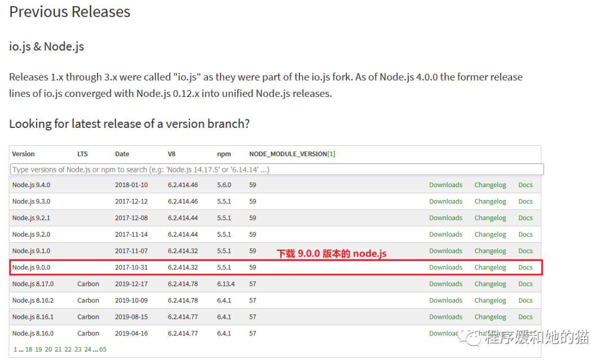Go to pagination page 21
This screenshot has height=364, width=609.
[x=58, y=350]
